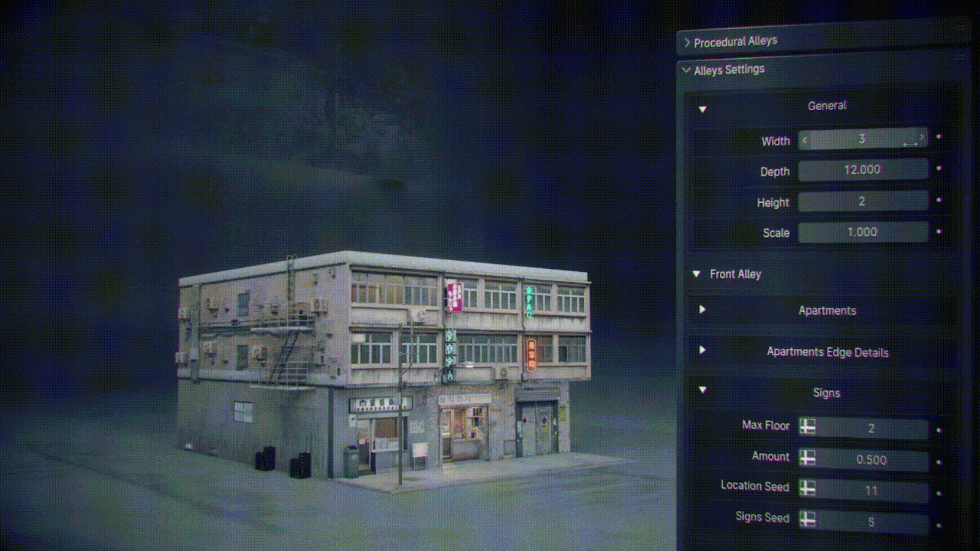The image size is (980, 551).
Task: Click the Location Seed label
Action: pos(755,486)
